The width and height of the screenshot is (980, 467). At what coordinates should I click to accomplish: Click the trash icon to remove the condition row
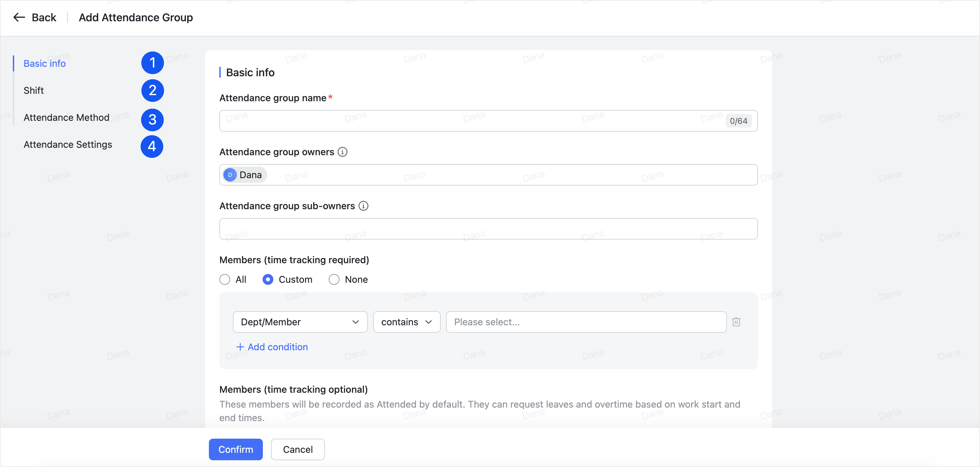tap(737, 322)
